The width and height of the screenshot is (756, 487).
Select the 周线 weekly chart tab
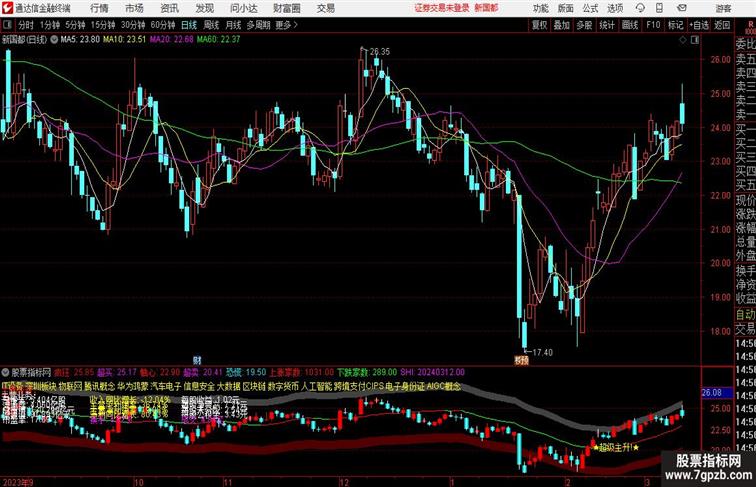[211, 25]
